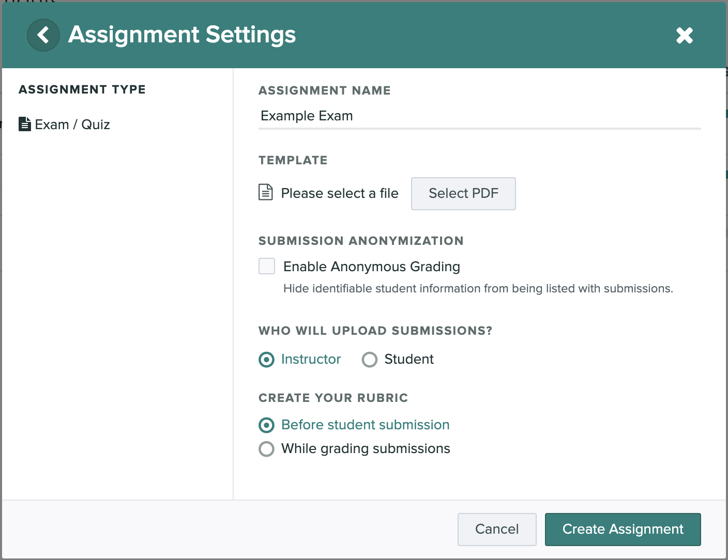Click the Student label text
728x560 pixels.
pyautogui.click(x=408, y=359)
